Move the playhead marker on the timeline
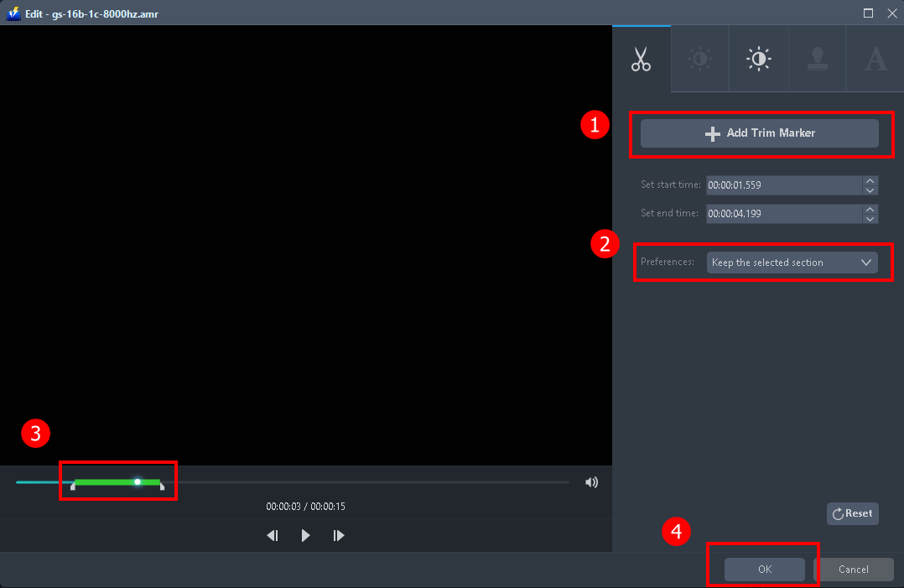 tap(137, 481)
